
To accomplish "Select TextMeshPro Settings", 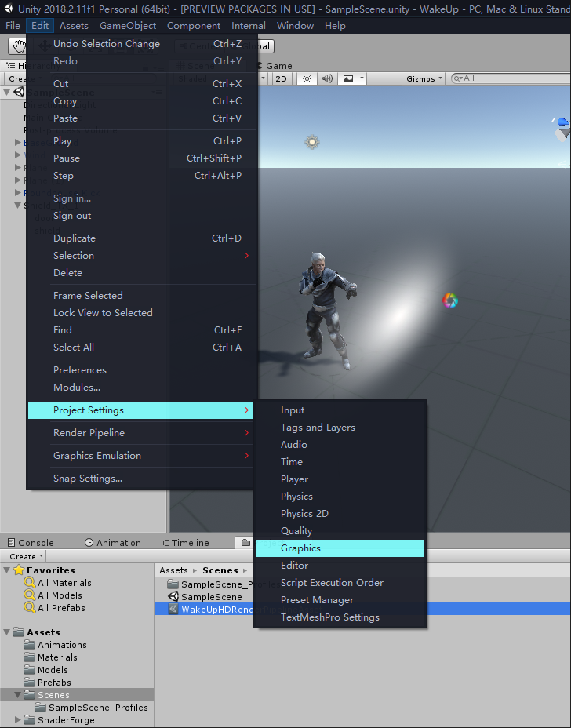I will (x=340, y=617).
